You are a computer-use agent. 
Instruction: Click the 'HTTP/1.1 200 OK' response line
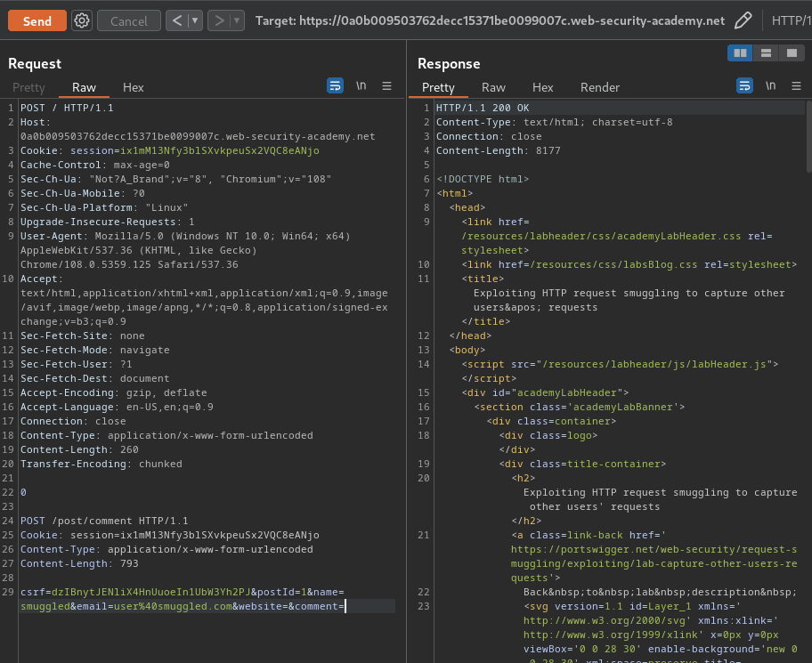(x=483, y=109)
